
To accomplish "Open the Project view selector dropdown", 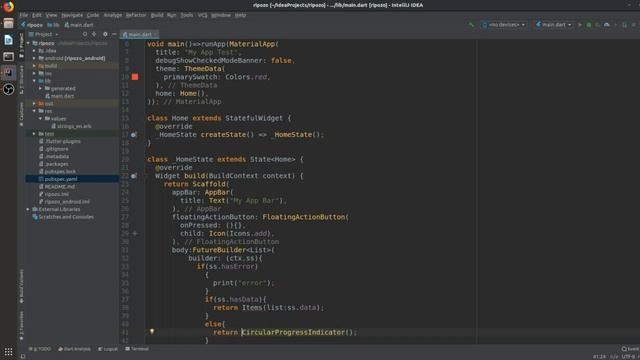I will [x=43, y=34].
